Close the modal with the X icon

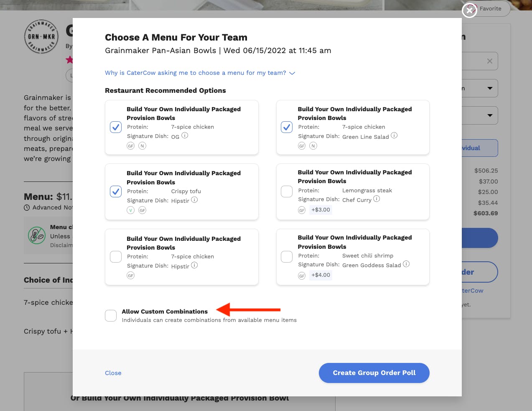tap(469, 10)
